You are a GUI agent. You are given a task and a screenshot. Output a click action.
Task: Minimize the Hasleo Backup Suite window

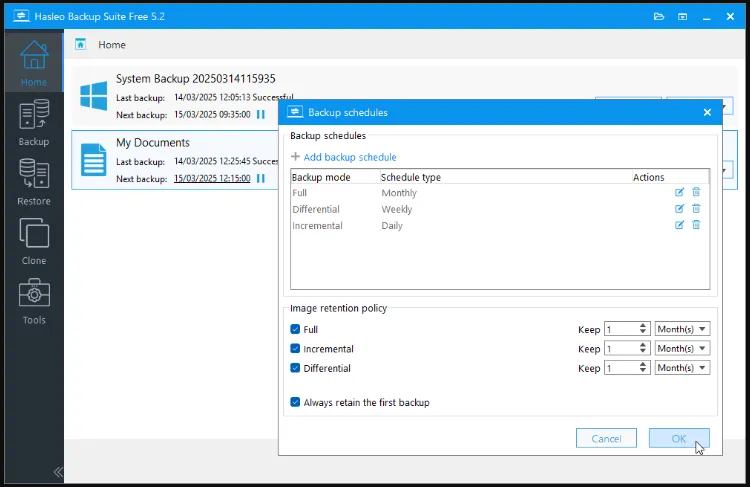tap(706, 17)
